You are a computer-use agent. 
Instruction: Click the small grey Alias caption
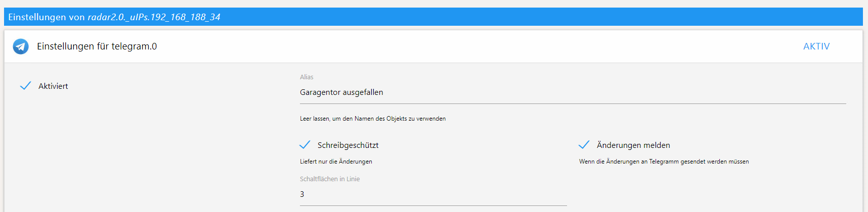pyautogui.click(x=307, y=77)
